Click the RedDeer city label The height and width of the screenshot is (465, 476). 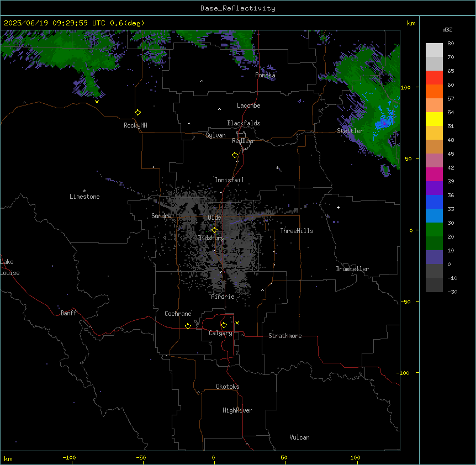pyautogui.click(x=243, y=141)
